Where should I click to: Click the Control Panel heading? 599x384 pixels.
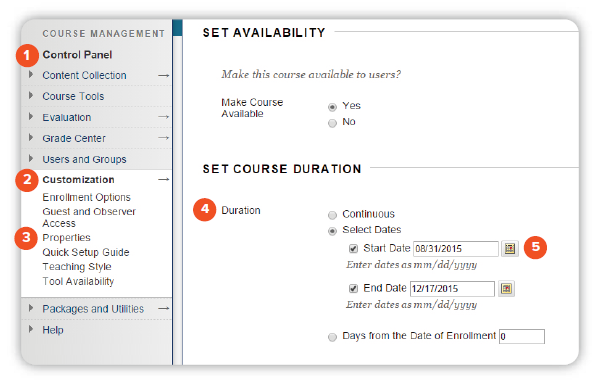(77, 55)
